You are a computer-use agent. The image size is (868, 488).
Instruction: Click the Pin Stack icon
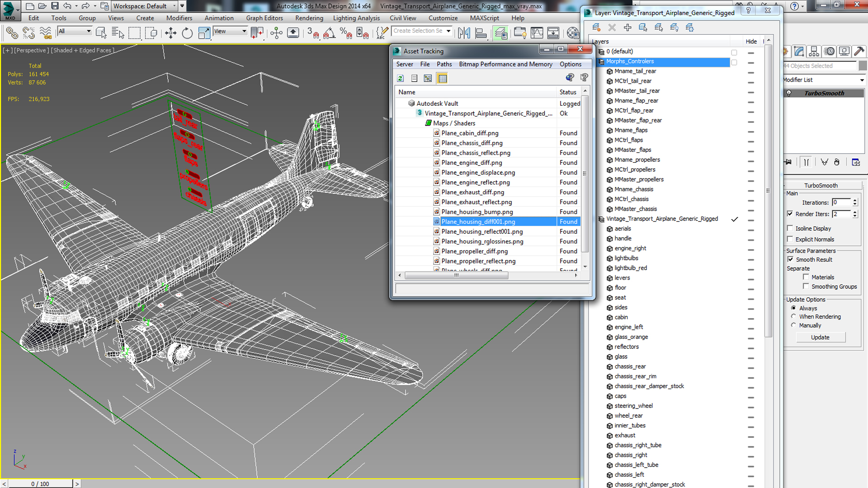[x=788, y=162]
